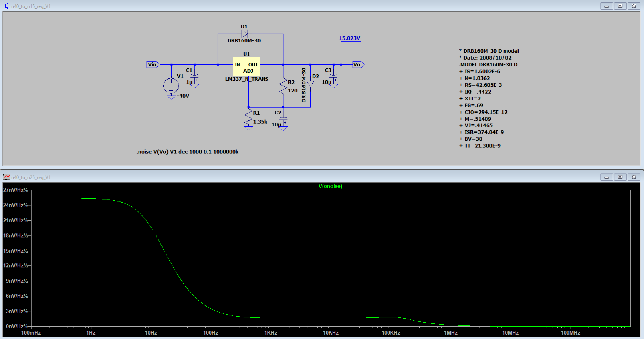Click the 100mHz x-axis label
The image size is (644, 339).
31,333
